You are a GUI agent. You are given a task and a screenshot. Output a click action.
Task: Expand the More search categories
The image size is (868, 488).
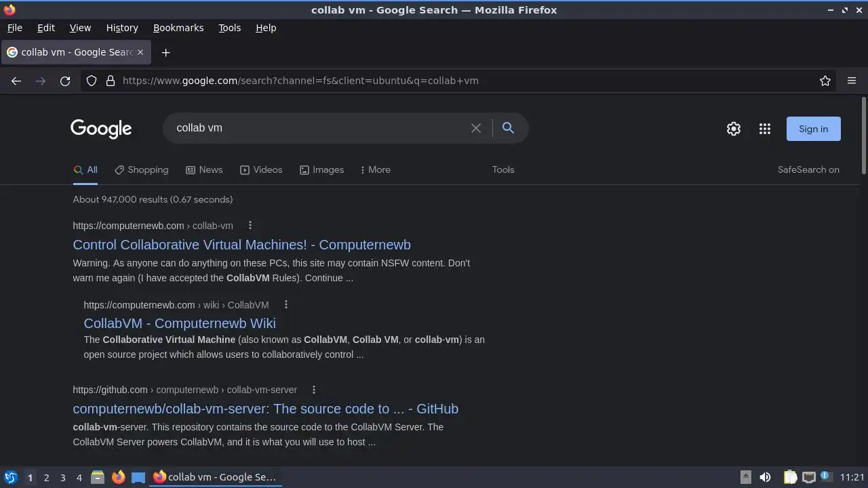(x=376, y=170)
